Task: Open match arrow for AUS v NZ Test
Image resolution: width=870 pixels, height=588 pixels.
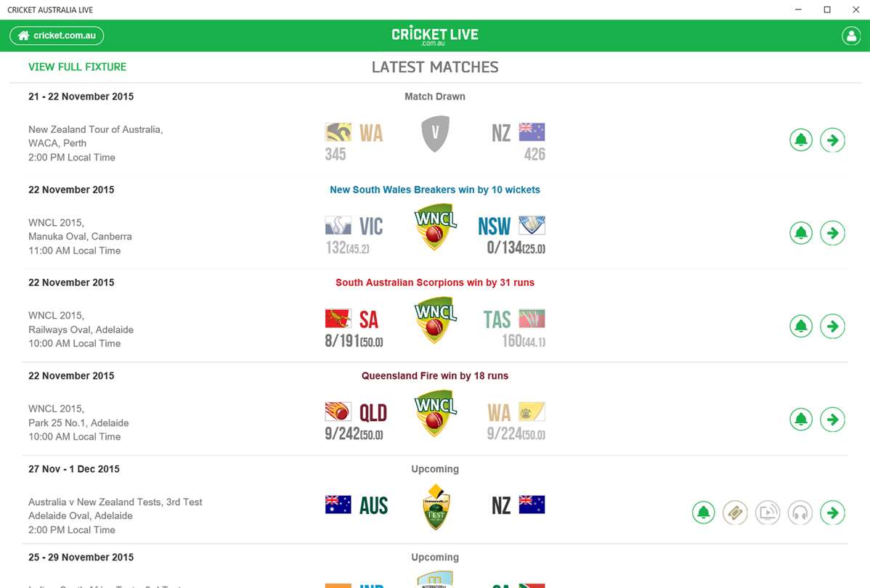Action: click(832, 513)
